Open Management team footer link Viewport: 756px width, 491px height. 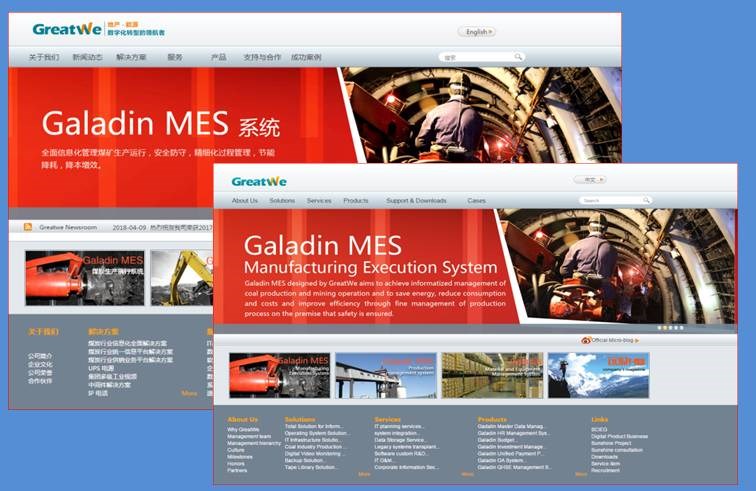[249, 436]
